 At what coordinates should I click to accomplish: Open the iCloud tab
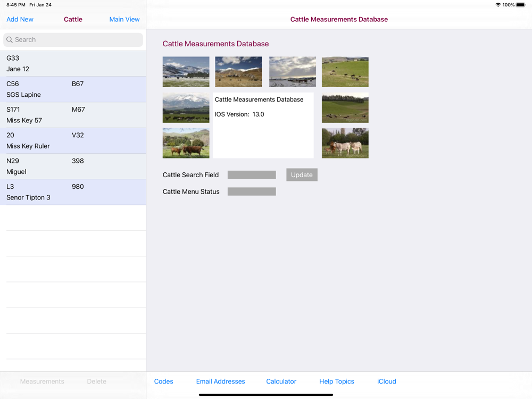[x=387, y=381]
